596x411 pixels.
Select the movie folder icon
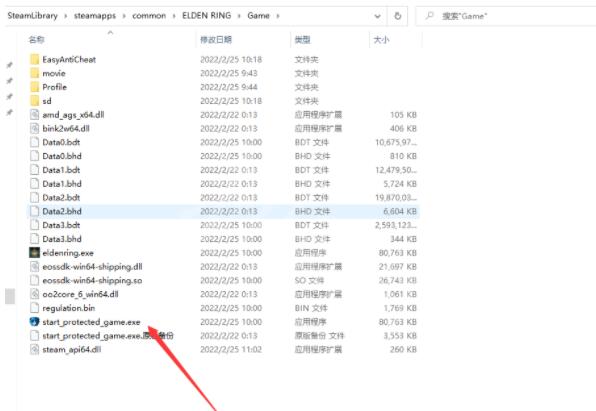[35, 73]
